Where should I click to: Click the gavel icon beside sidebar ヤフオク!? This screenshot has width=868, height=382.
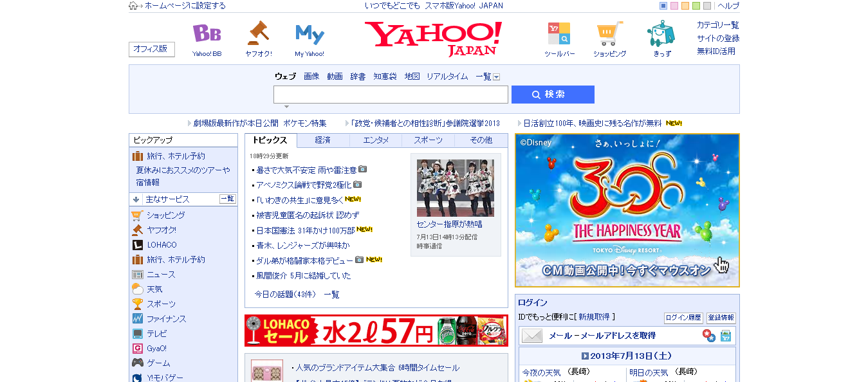pyautogui.click(x=137, y=230)
